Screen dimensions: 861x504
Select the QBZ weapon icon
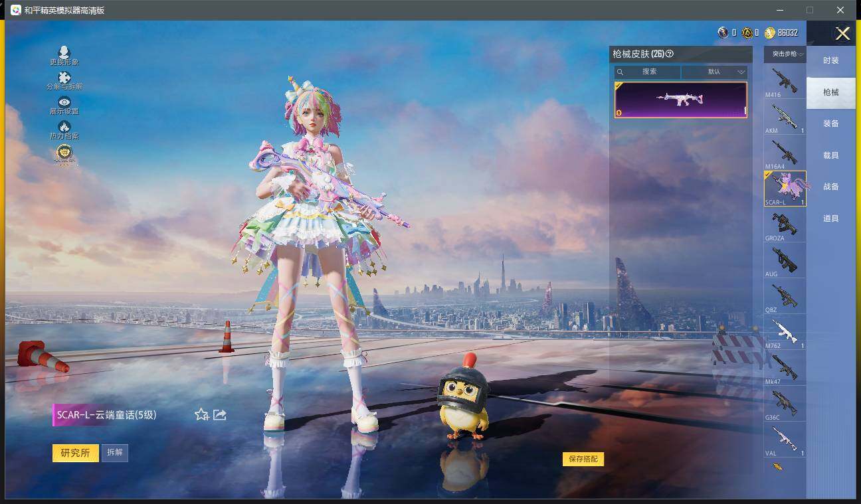(785, 296)
